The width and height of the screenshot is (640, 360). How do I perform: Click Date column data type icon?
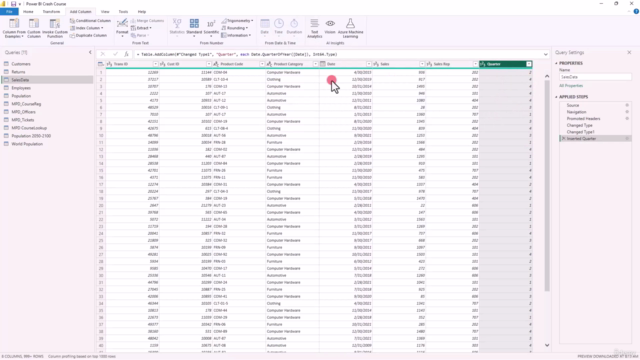[x=323, y=64]
